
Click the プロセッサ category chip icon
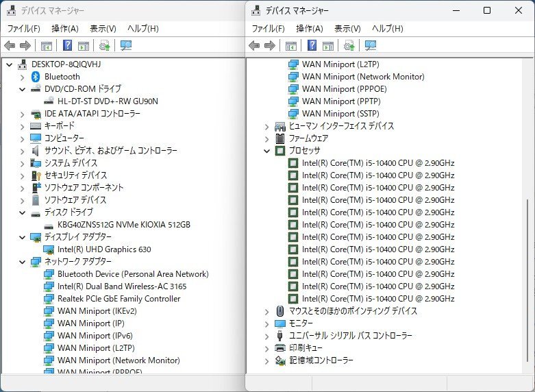(x=279, y=151)
